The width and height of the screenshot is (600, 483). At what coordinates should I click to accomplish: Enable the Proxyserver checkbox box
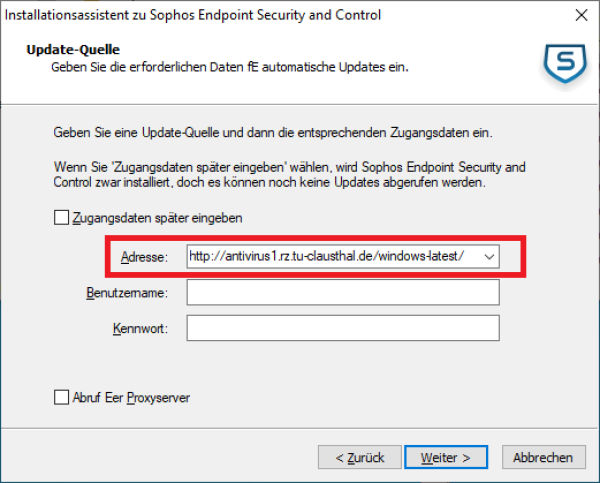point(61,398)
